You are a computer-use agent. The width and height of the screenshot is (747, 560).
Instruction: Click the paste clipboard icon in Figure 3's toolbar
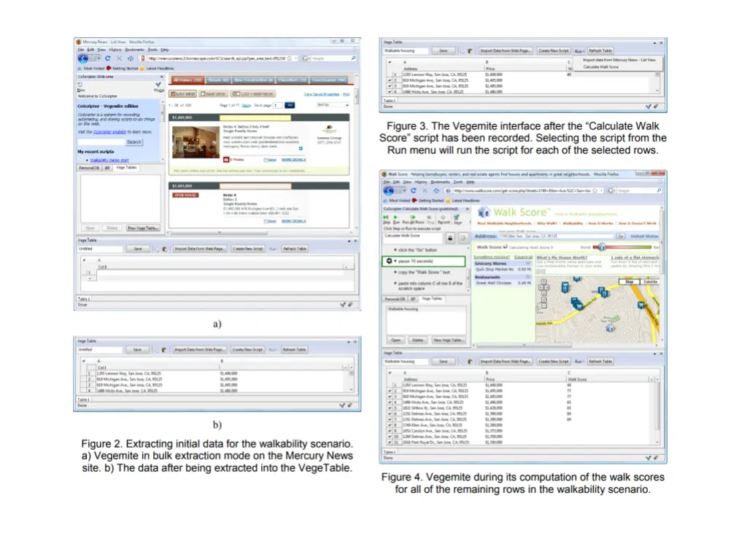coord(470,51)
